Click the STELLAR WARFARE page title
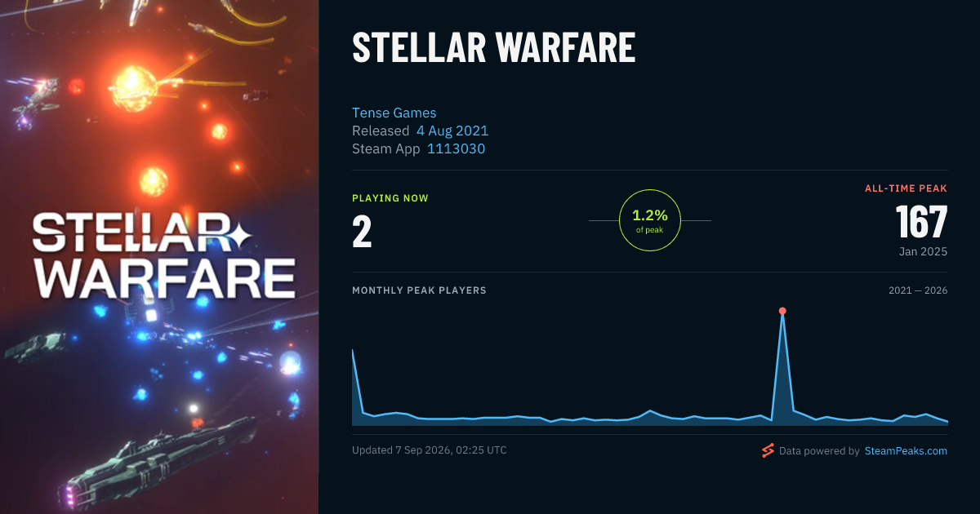Screen dimensions: 980x514 [x=494, y=49]
